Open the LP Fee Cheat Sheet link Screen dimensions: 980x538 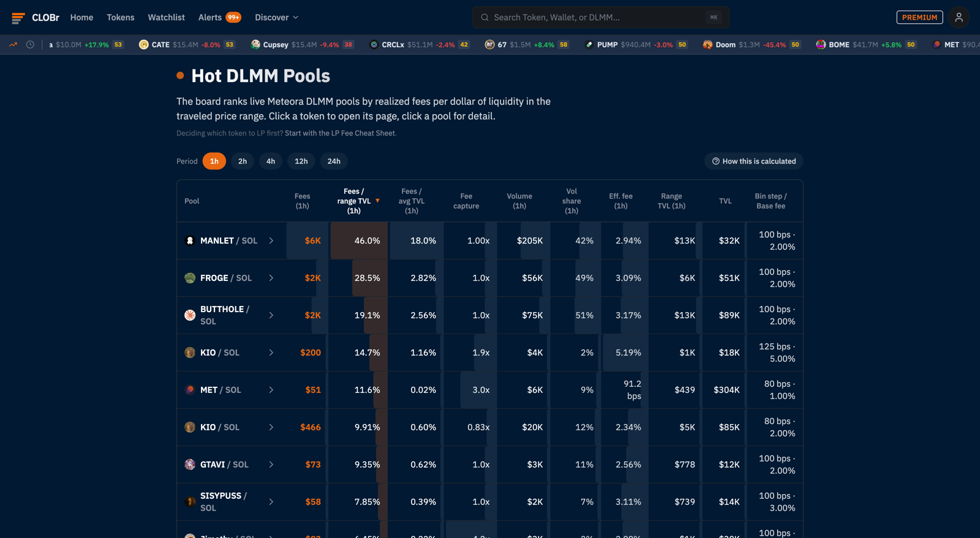pos(340,133)
